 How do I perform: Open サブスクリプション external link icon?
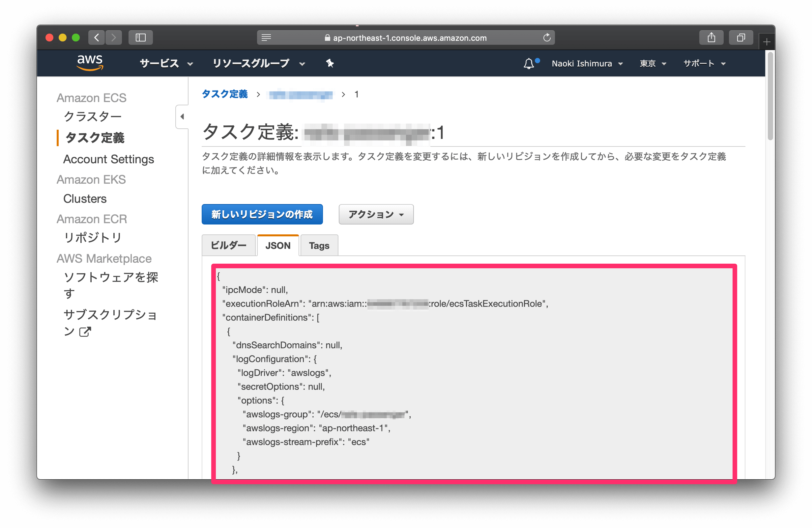click(x=85, y=331)
